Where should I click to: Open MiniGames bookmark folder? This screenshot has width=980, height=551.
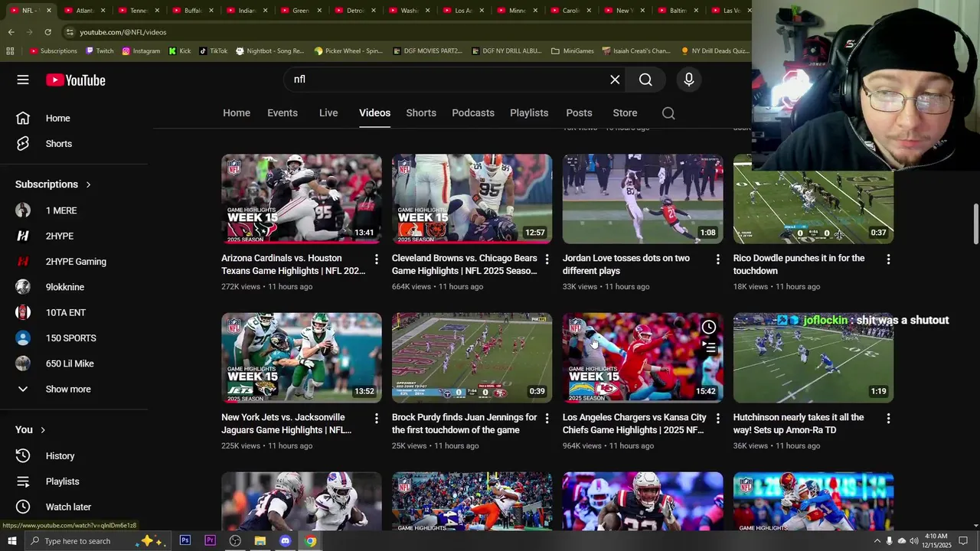click(573, 51)
